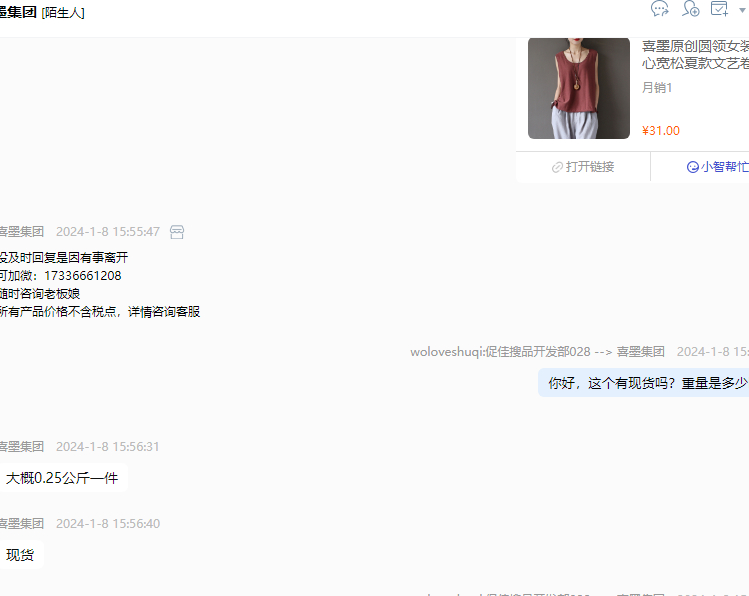
Task: Select the 现货 message bubble
Action: (x=20, y=555)
